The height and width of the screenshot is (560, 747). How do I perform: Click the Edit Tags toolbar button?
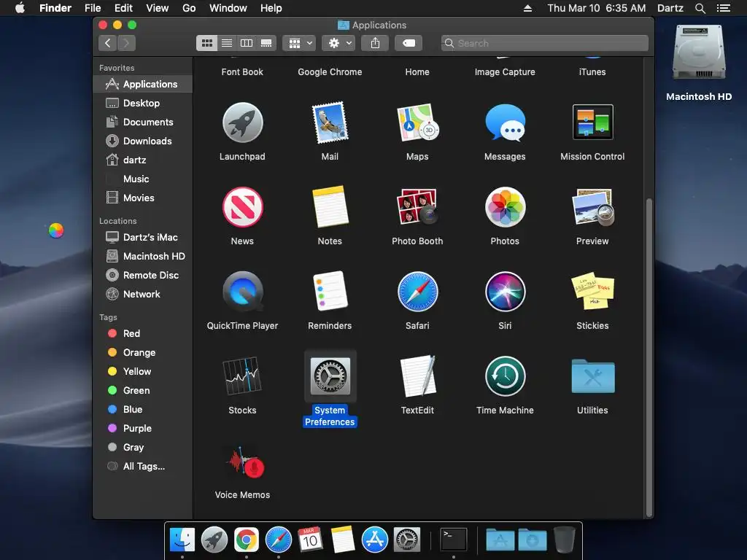coord(409,43)
